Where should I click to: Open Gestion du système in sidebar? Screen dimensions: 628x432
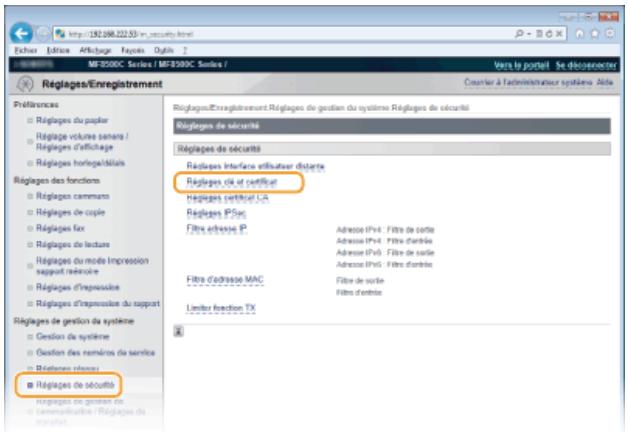point(72,336)
